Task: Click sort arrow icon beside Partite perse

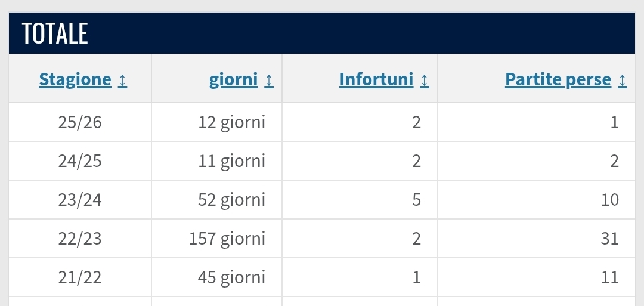Action: (x=623, y=80)
